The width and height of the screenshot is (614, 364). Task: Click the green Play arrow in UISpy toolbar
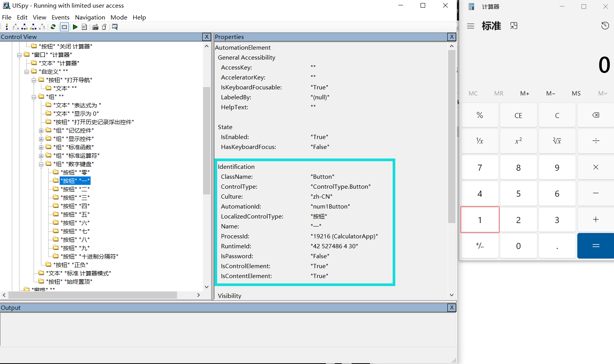tap(75, 27)
